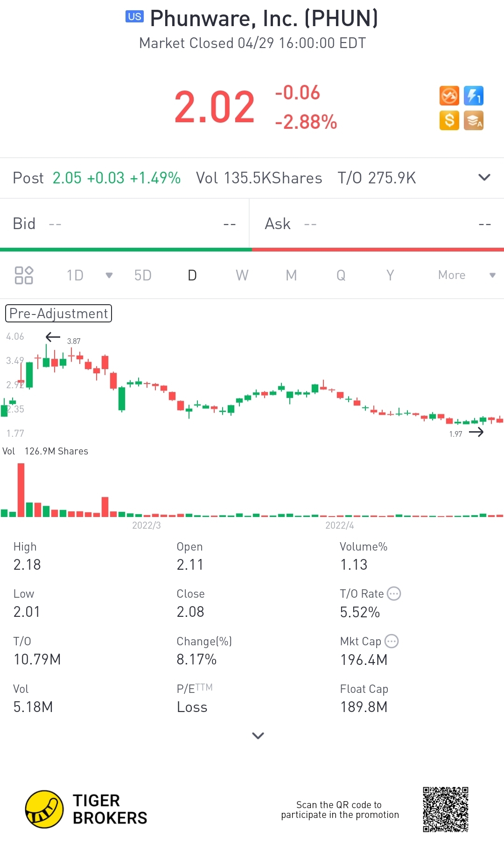This screenshot has width=504, height=866.
Task: Tap the Close 2.08 value
Action: (x=190, y=612)
